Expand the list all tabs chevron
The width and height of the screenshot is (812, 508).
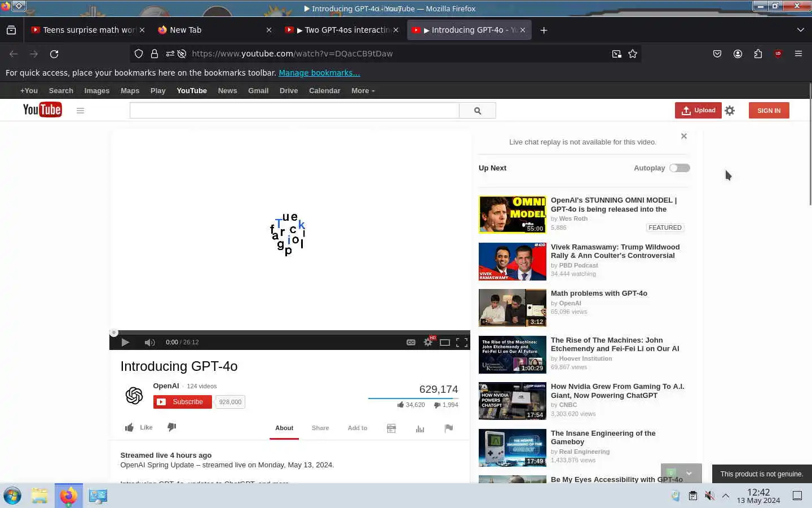coord(801,30)
